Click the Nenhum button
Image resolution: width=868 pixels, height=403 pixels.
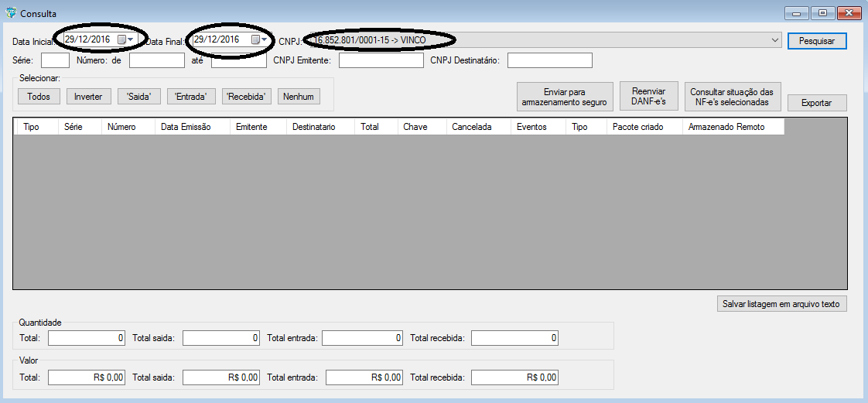click(x=299, y=97)
